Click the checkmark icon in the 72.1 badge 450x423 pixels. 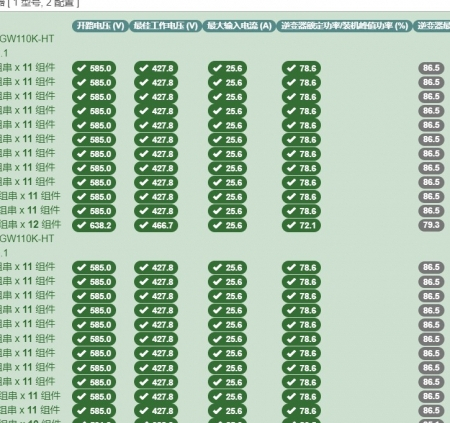[291, 225]
